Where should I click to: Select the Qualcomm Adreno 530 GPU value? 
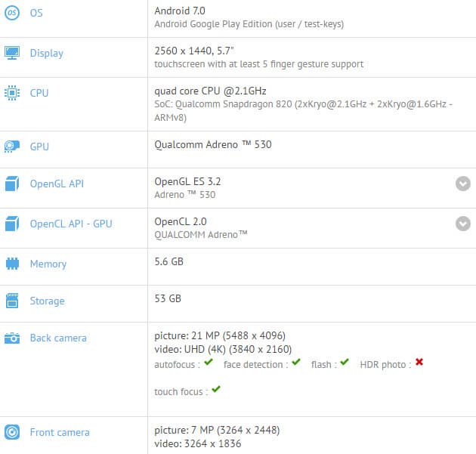(x=213, y=144)
